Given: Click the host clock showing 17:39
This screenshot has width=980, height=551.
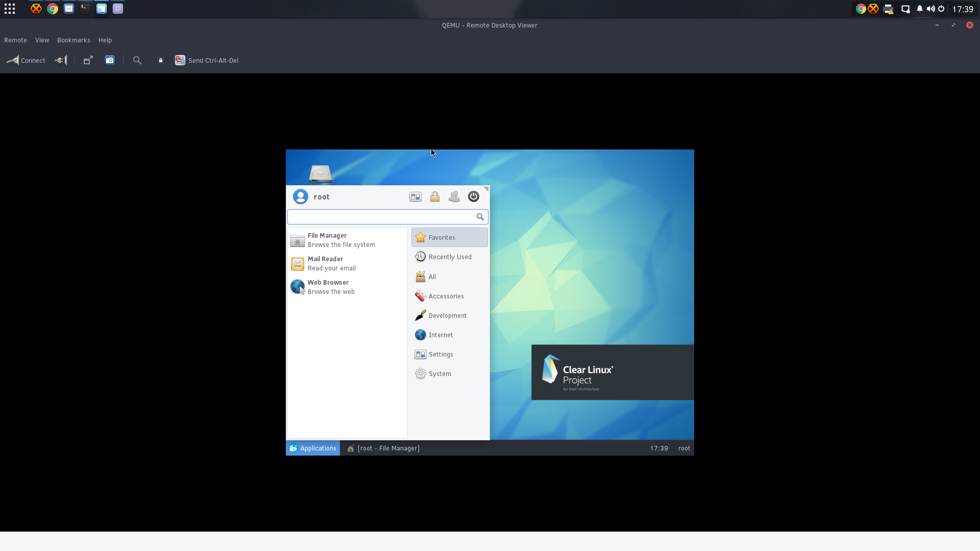Looking at the screenshot, I should [x=963, y=9].
